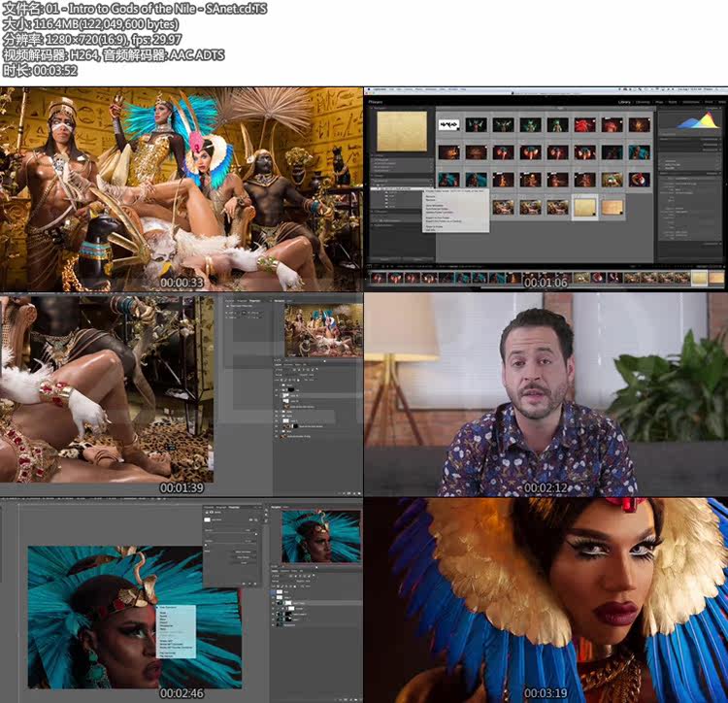Click the Mask Edge button in Properties

(x=244, y=552)
